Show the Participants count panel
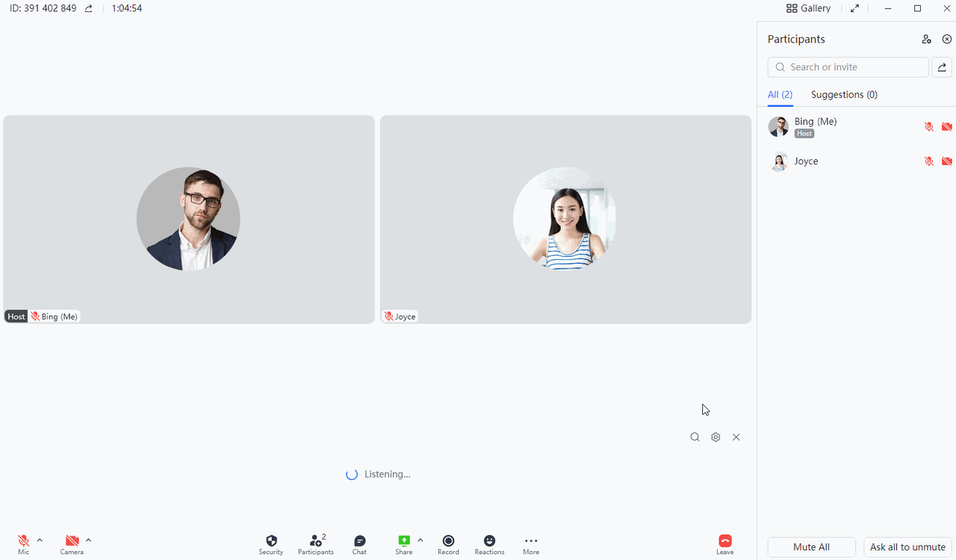This screenshot has height=560, width=956. [x=315, y=544]
